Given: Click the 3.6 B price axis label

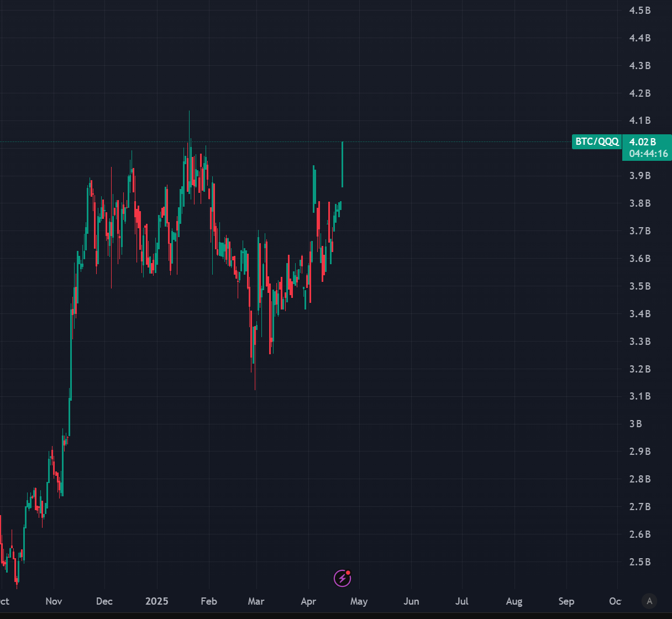Looking at the screenshot, I should click(x=640, y=258).
